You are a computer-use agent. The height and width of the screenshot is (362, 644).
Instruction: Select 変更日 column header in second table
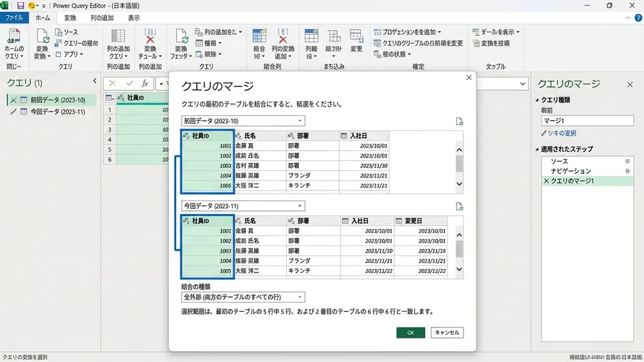(421, 221)
